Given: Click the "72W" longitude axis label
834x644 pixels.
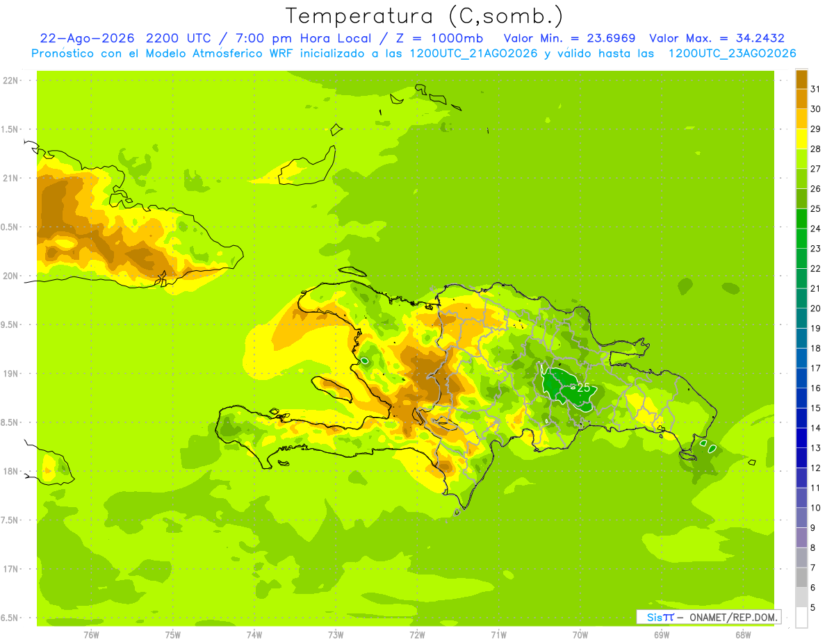Looking at the screenshot, I should pos(417,634).
